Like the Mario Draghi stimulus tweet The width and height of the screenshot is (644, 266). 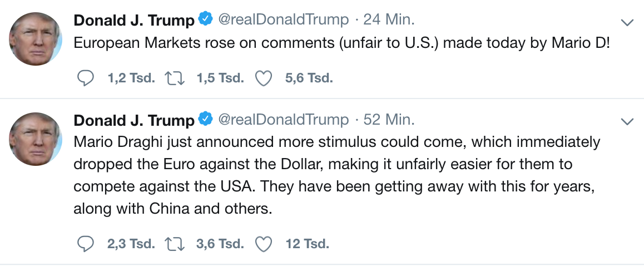pyautogui.click(x=263, y=244)
